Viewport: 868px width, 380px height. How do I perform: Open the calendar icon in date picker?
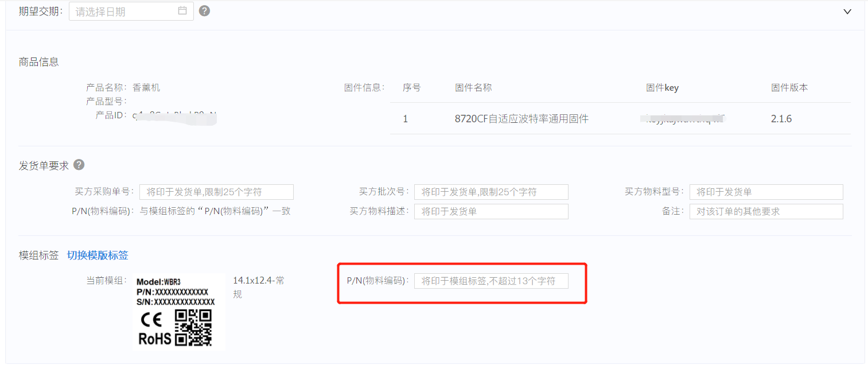pos(182,11)
